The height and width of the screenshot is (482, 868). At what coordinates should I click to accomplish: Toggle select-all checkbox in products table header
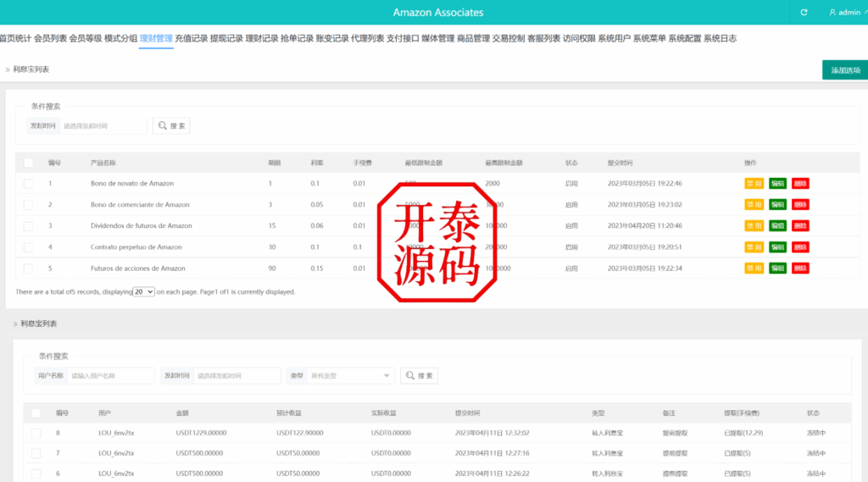(28, 163)
